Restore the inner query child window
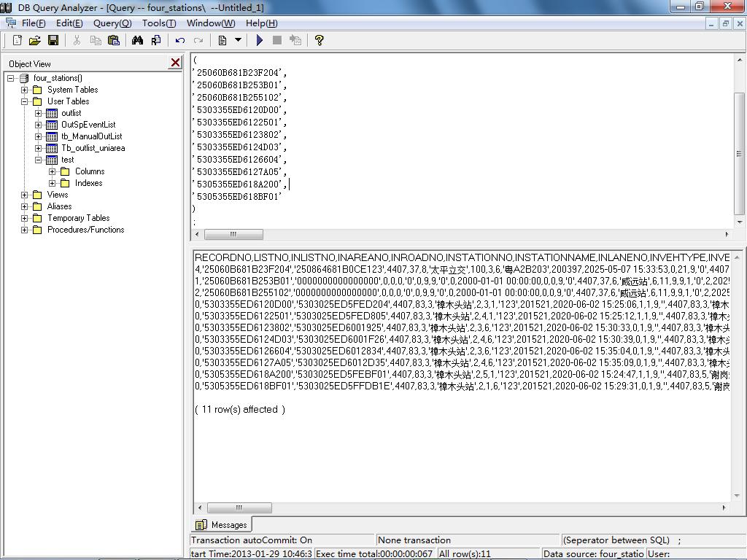 point(726,23)
